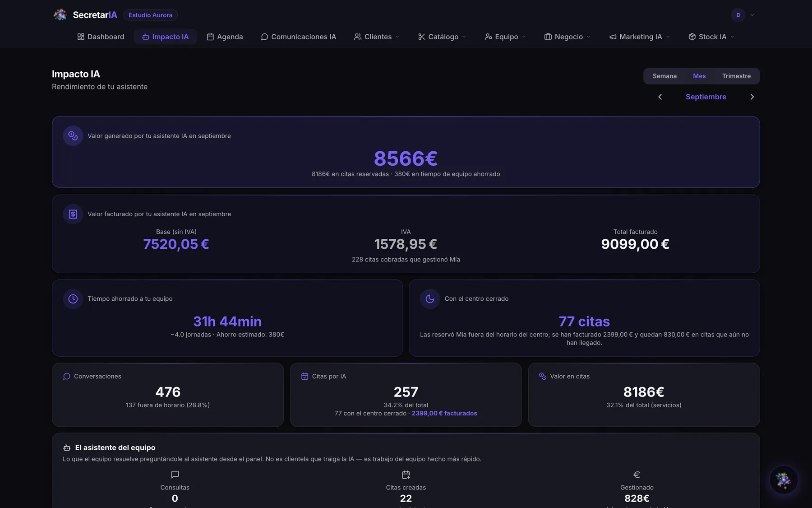This screenshot has width=812, height=508.
Task: Switch period to Trimestre
Action: tap(736, 76)
